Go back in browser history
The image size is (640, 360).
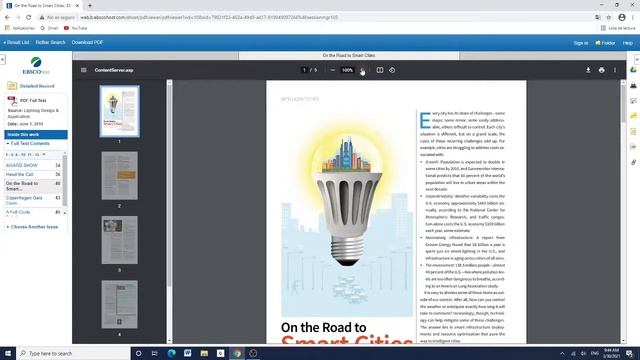7,18
